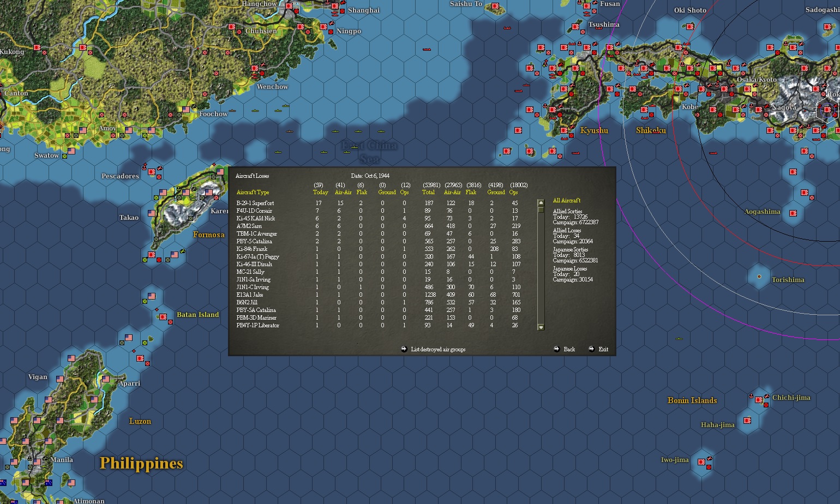This screenshot has height=504, width=840.
Task: Click the anchor port symbol at Chichi-jima
Action: pos(751,395)
